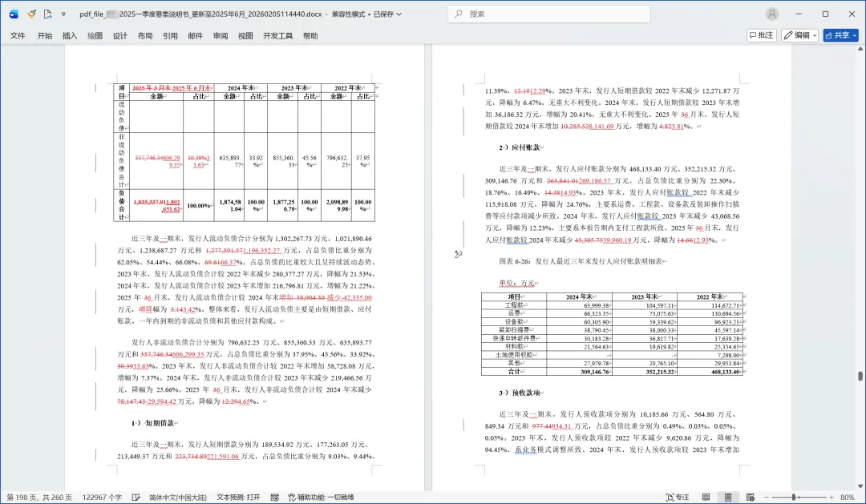Switch to the 布局 ribbon tab
Screen dimensions: 866x504
(x=145, y=36)
